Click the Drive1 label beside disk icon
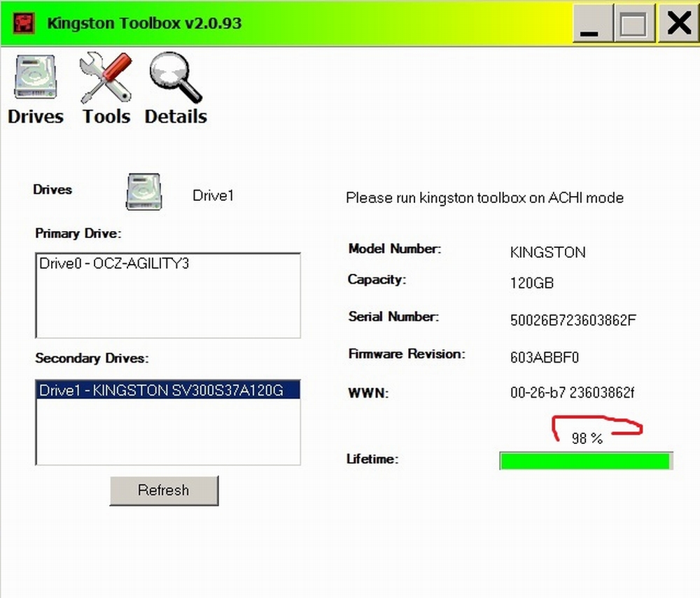Image resolution: width=700 pixels, height=598 pixels. 213,195
